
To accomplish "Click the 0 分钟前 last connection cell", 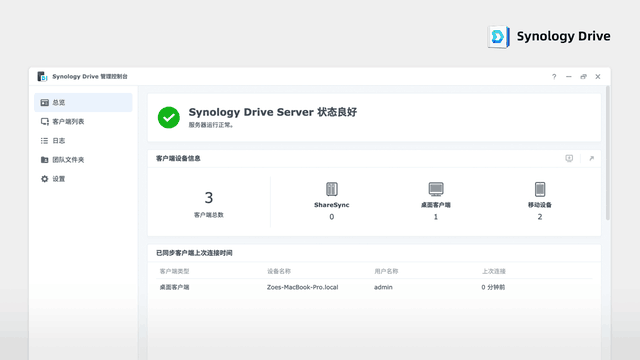I will [493, 287].
